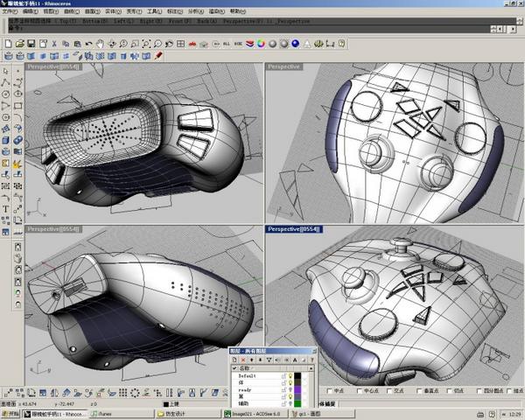Click the red pencil icon in second toolbar
Viewport: 525px width, 420px height.
point(158,56)
